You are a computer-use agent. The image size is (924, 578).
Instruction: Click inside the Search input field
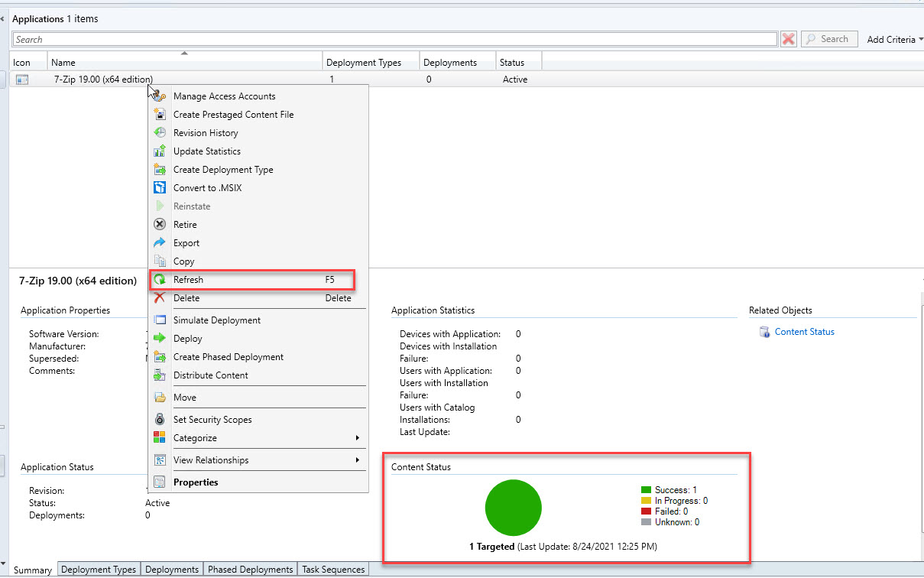(x=394, y=40)
